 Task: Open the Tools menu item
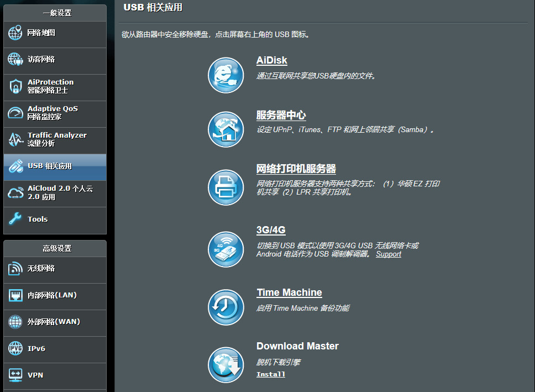click(x=55, y=221)
